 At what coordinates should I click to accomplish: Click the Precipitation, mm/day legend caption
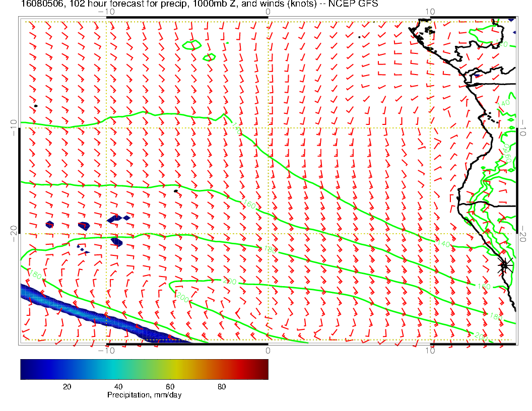[x=145, y=395]
